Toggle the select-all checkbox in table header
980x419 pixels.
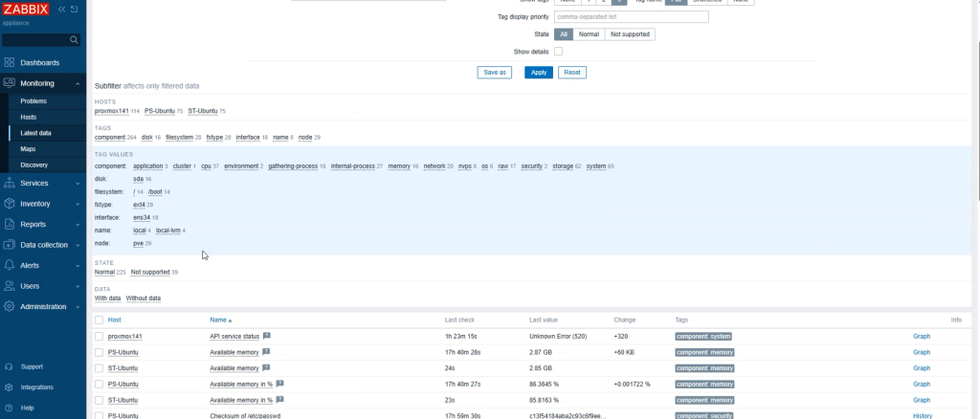[x=99, y=320]
